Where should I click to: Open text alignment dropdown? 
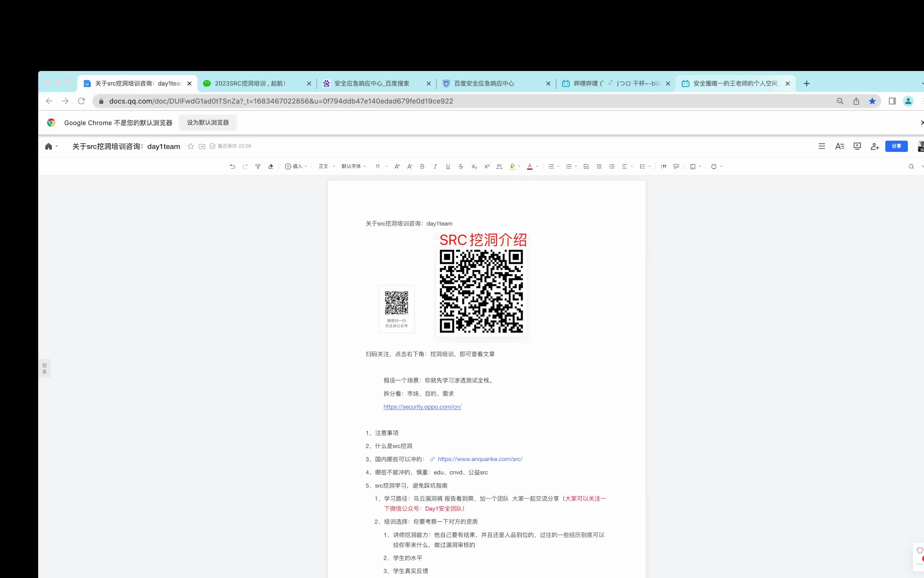(627, 166)
